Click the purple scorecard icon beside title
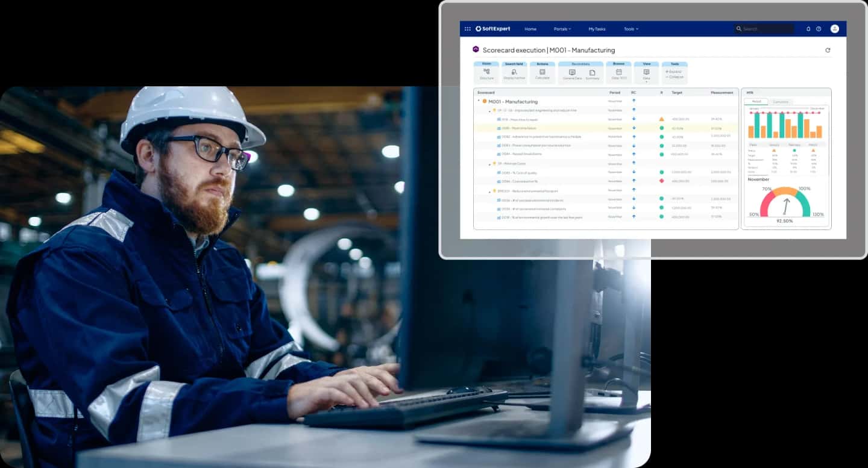The height and width of the screenshot is (468, 868). 476,49
